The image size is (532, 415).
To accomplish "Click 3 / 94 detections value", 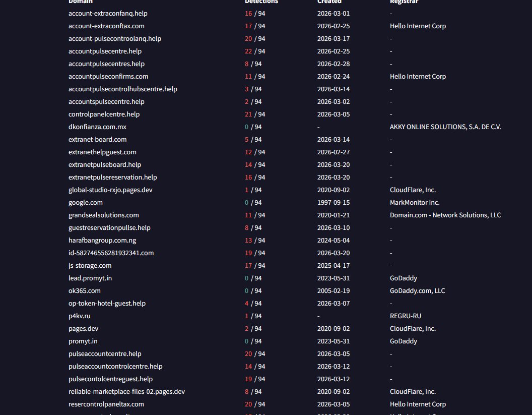I will [253, 89].
